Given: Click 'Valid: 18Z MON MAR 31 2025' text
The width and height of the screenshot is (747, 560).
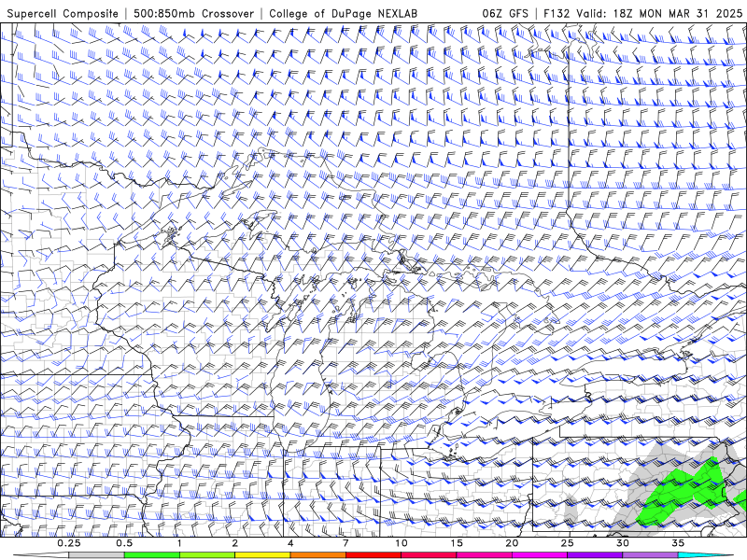Looking at the screenshot, I should coord(659,13).
